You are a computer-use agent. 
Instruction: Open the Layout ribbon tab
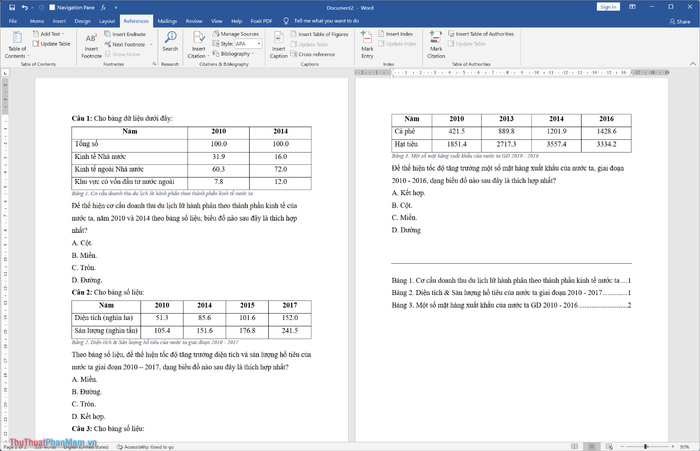click(x=107, y=20)
